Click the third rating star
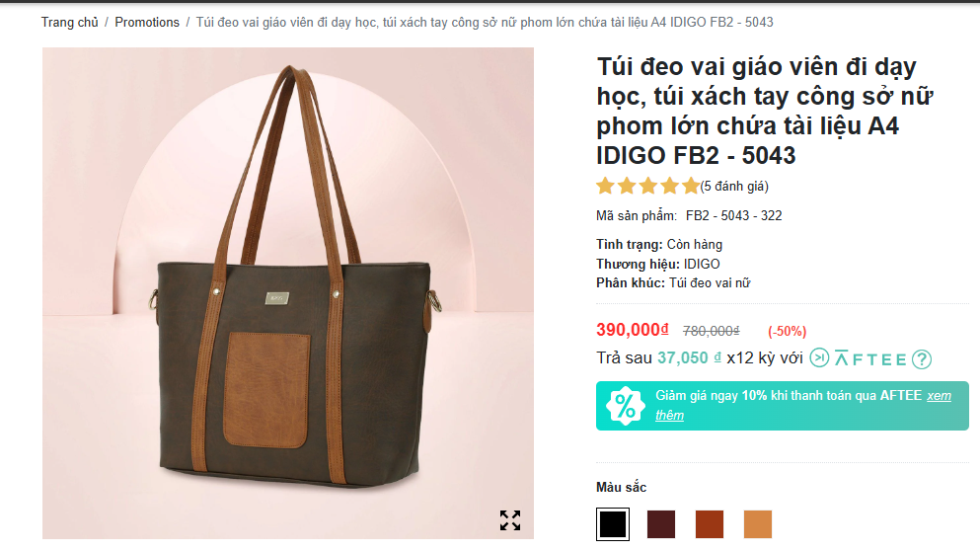The height and width of the screenshot is (551, 980). point(648,186)
